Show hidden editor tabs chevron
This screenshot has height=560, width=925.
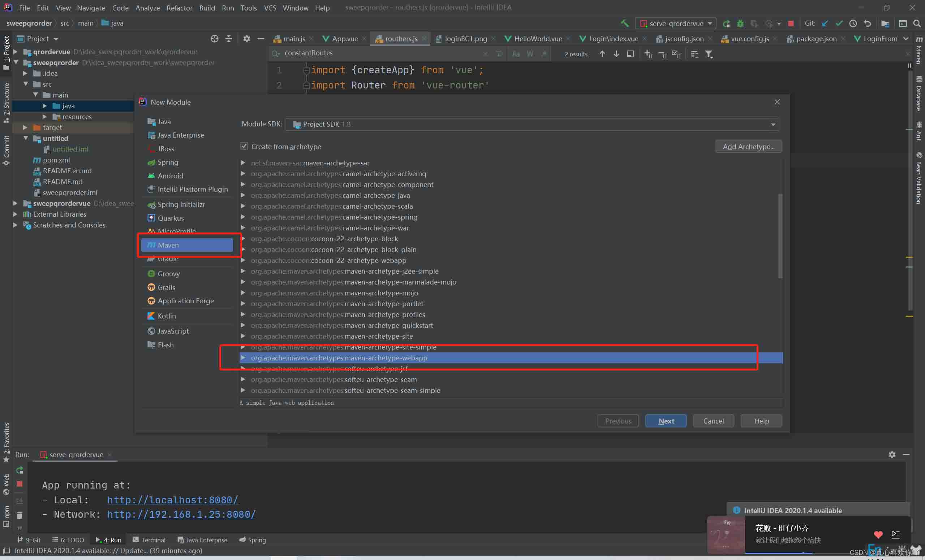point(906,39)
